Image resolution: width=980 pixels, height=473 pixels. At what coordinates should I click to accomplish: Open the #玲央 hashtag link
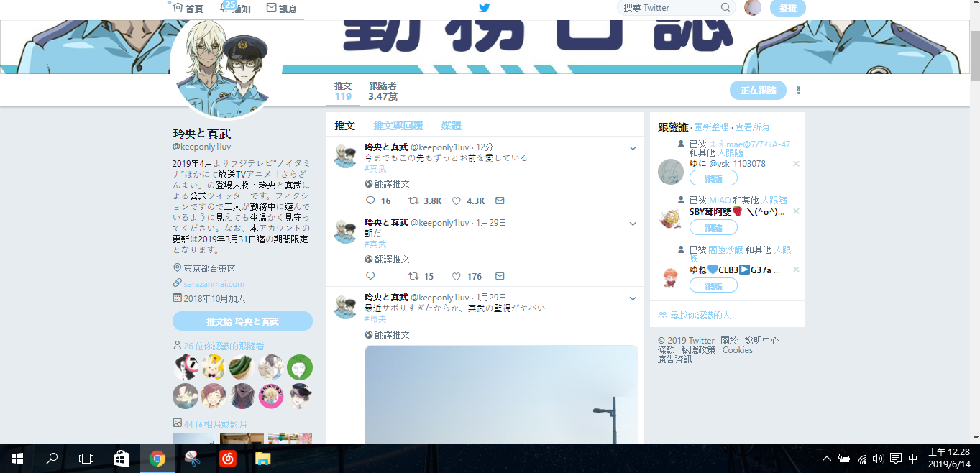coord(375,318)
